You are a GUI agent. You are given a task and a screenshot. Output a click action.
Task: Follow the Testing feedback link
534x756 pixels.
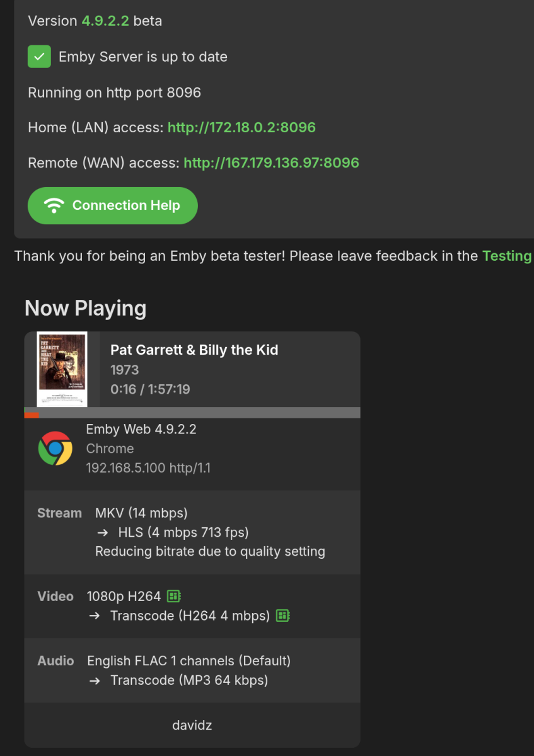(507, 256)
